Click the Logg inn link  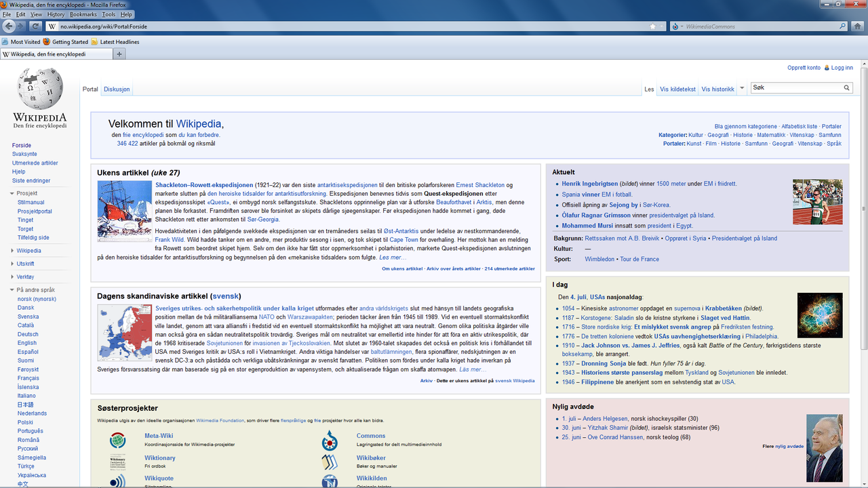pos(842,68)
